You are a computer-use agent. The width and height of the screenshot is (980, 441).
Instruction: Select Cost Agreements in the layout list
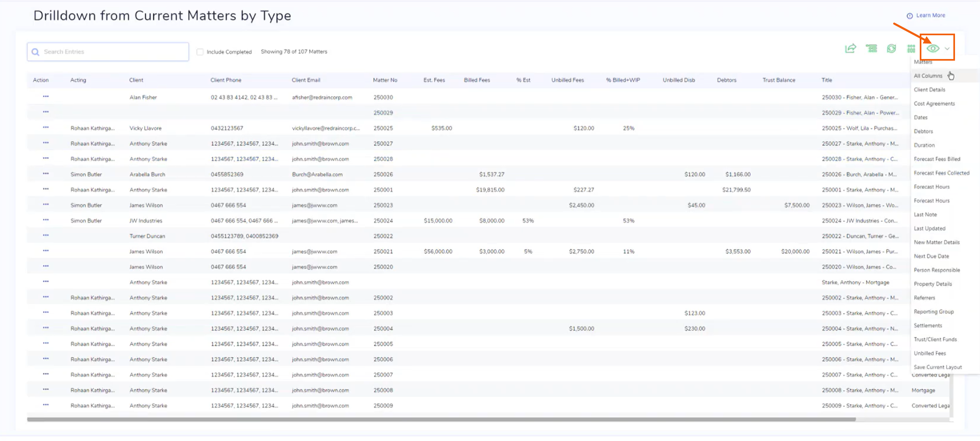[x=934, y=104]
